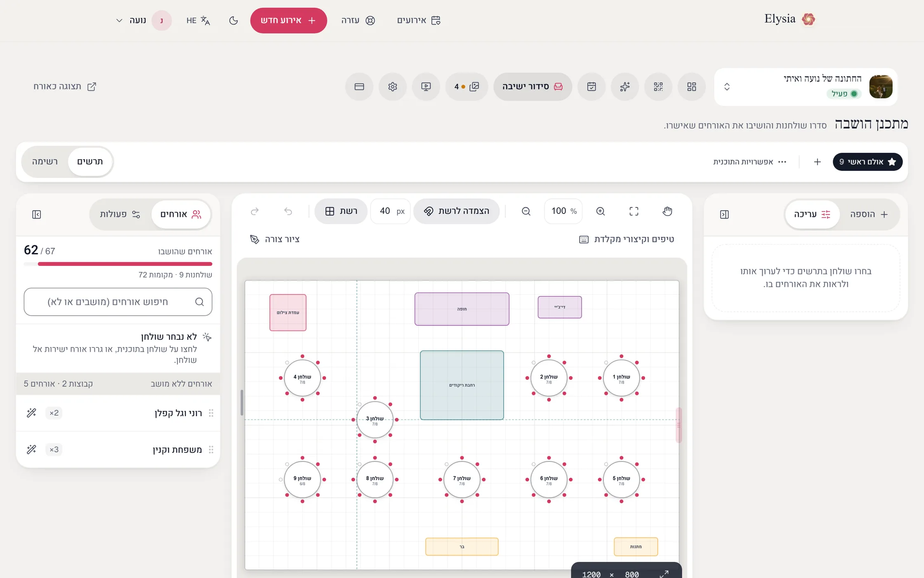Expand the event selector החתונה של נועה ואיתי
The height and width of the screenshot is (578, 924).
pyautogui.click(x=806, y=87)
